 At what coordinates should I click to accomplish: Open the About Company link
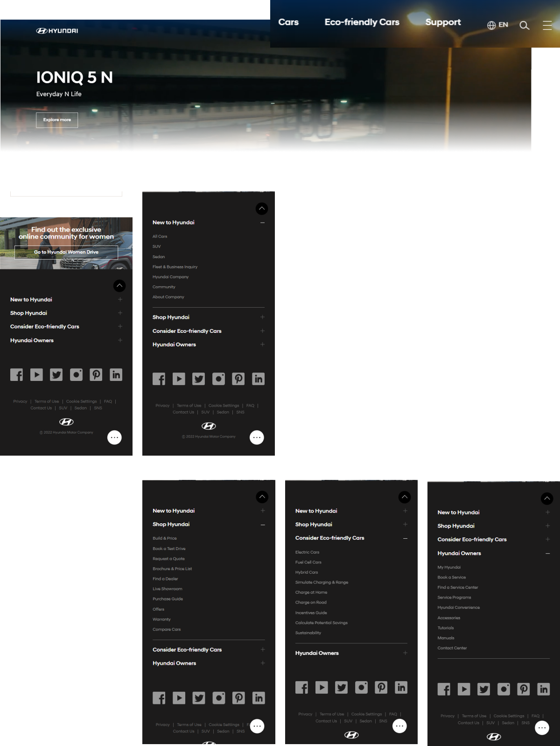168,297
